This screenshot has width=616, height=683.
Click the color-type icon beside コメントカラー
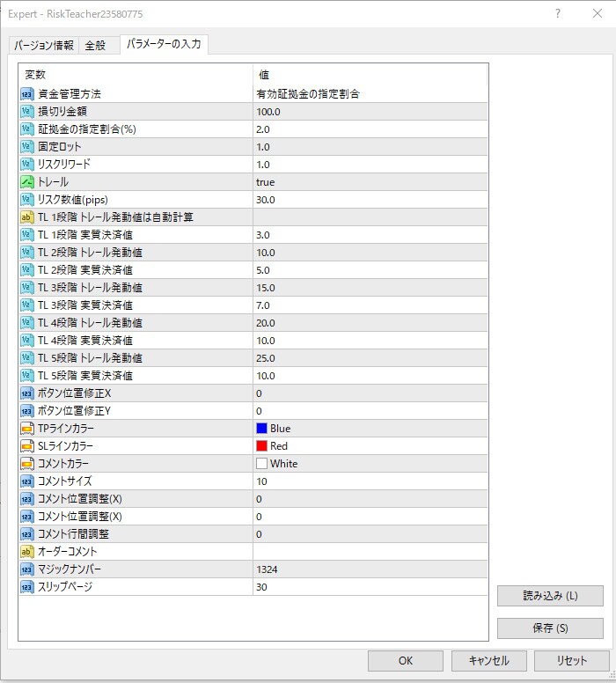27,464
